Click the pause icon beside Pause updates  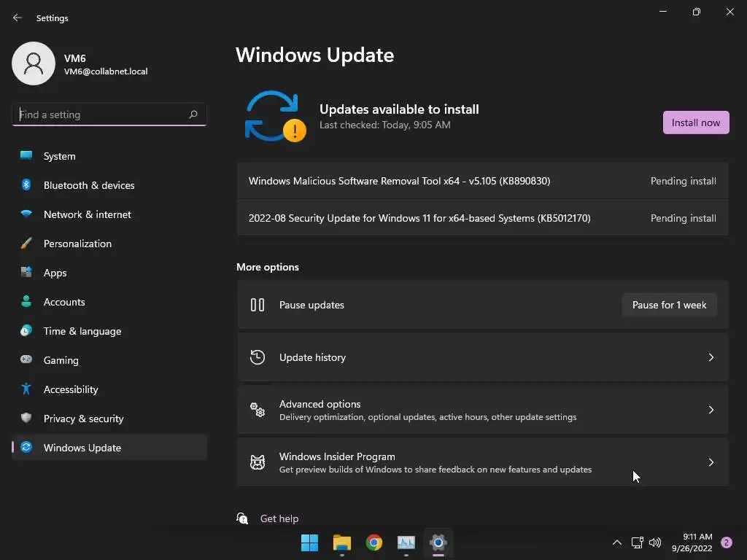[258, 305]
